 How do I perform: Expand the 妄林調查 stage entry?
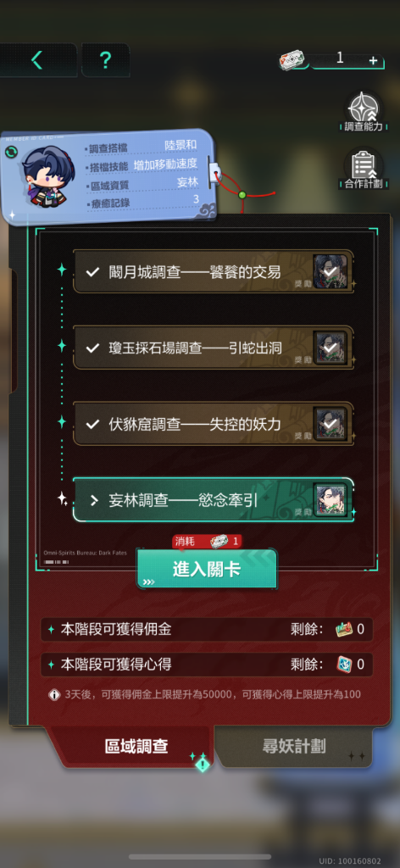pos(214,500)
